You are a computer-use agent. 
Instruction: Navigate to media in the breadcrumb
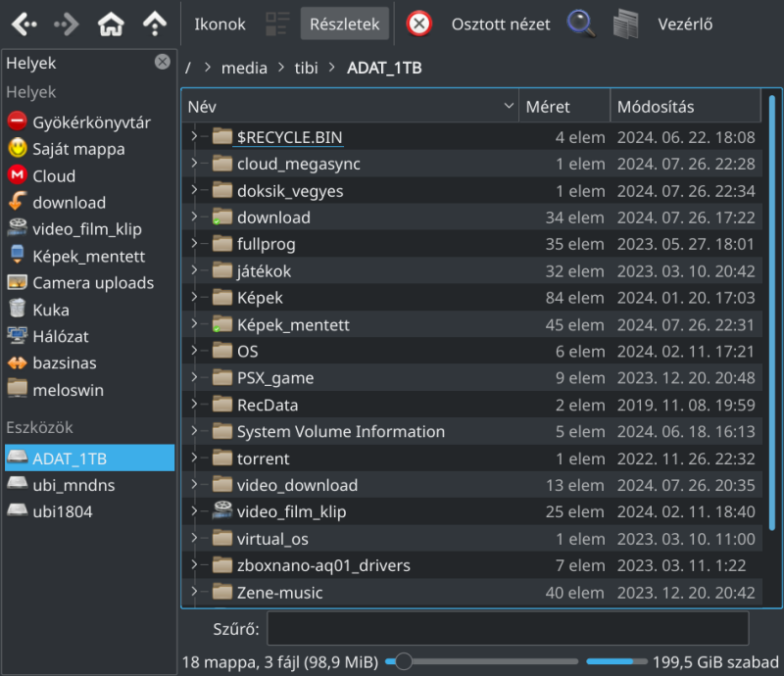244,68
